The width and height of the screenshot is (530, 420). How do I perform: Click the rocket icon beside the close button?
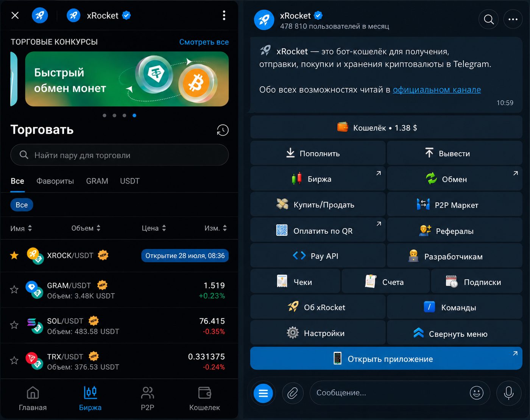(40, 16)
